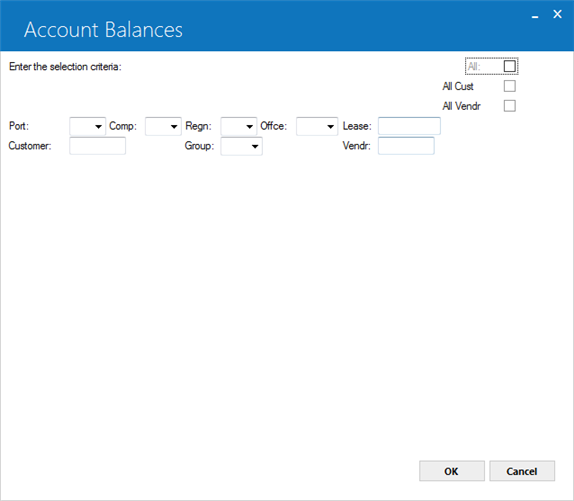
Task: Click the Cancel button
Action: (522, 471)
